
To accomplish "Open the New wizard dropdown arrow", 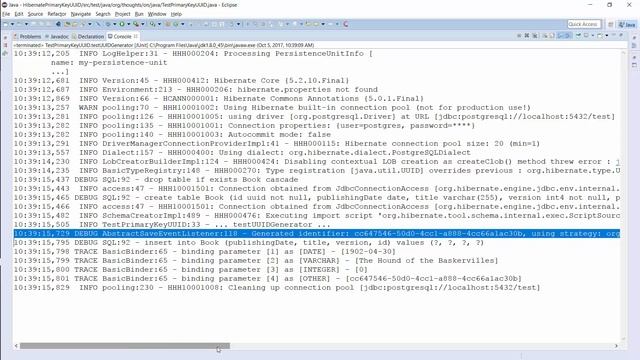I will click(x=12, y=24).
